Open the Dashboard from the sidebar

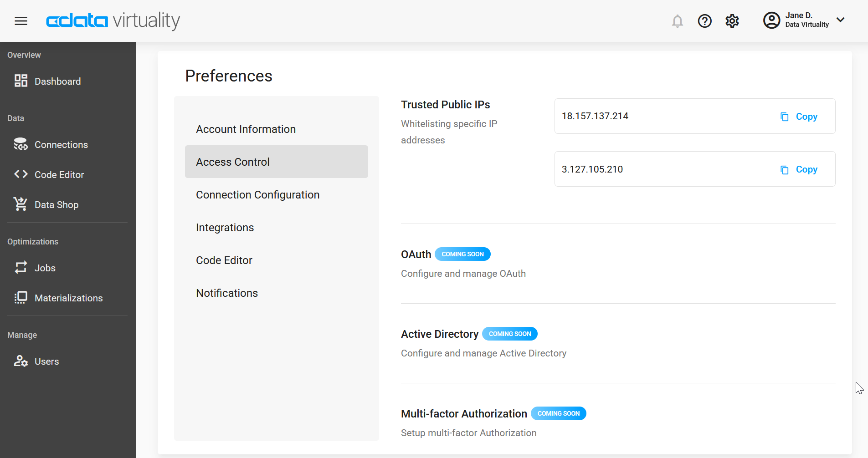tap(57, 81)
